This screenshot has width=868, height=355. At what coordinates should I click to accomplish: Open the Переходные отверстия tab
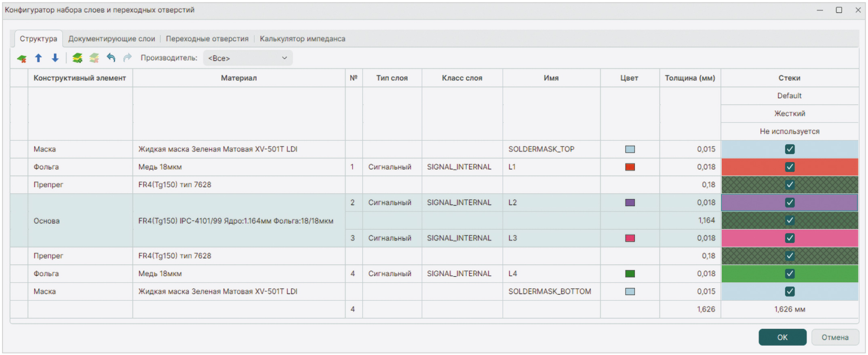(207, 39)
